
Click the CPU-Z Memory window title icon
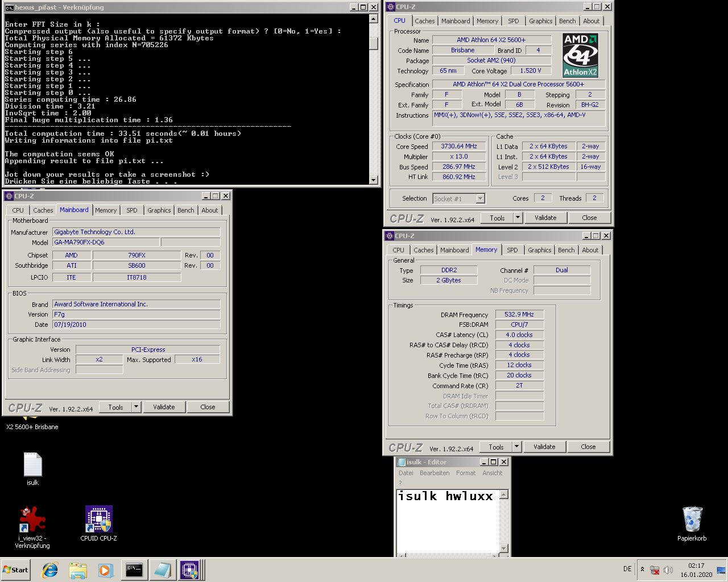tap(390, 236)
